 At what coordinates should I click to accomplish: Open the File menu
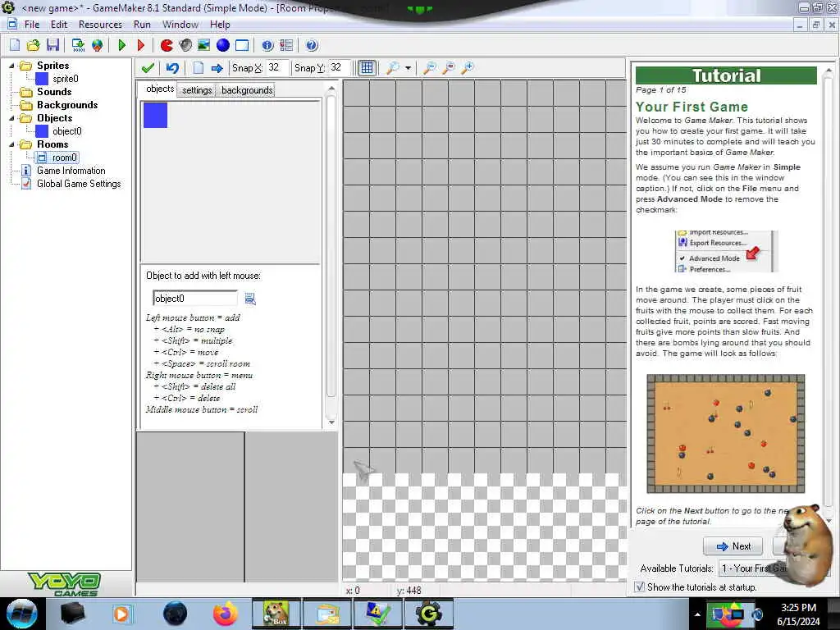tap(32, 25)
